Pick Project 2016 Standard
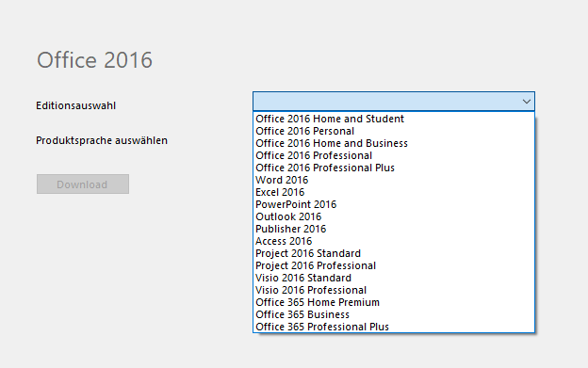Image resolution: width=588 pixels, height=368 pixels. (394, 253)
